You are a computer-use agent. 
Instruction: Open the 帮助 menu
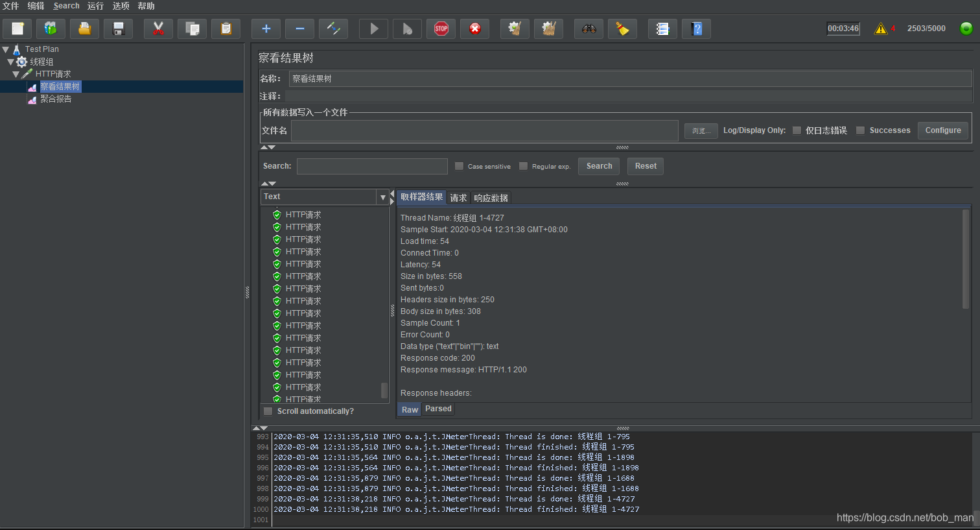tap(146, 6)
